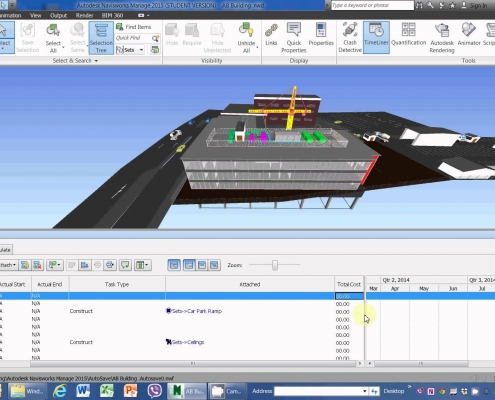Select the Sets->Car Park Ramp attachment
The height and width of the screenshot is (400, 495).
click(x=194, y=311)
